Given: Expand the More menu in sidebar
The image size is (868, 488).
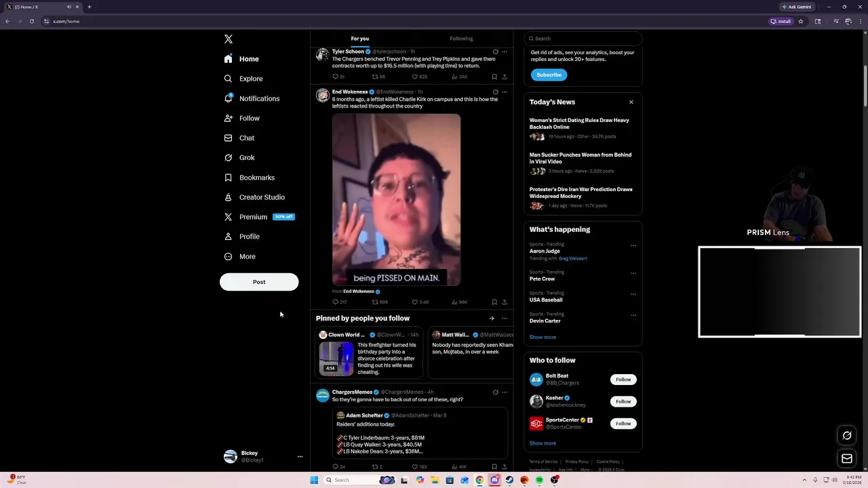Looking at the screenshot, I should 239,256.
